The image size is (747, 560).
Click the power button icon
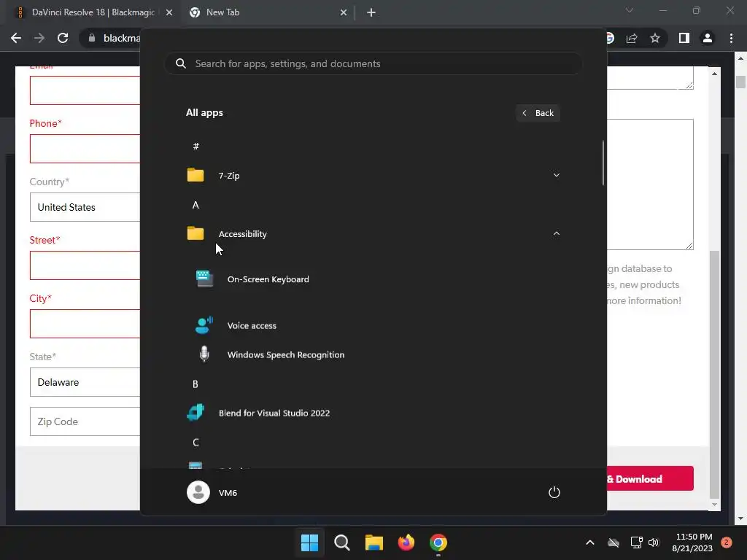pyautogui.click(x=554, y=492)
